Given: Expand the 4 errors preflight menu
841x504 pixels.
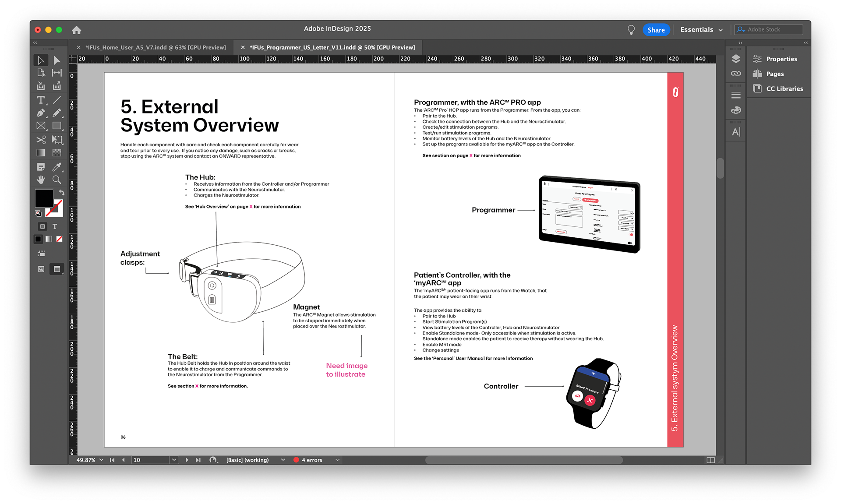Looking at the screenshot, I should 337,460.
